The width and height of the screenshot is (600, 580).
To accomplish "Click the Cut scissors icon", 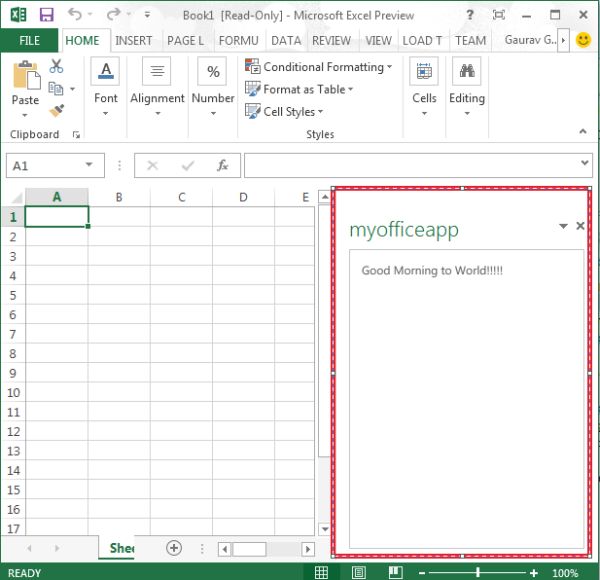I will tap(56, 66).
